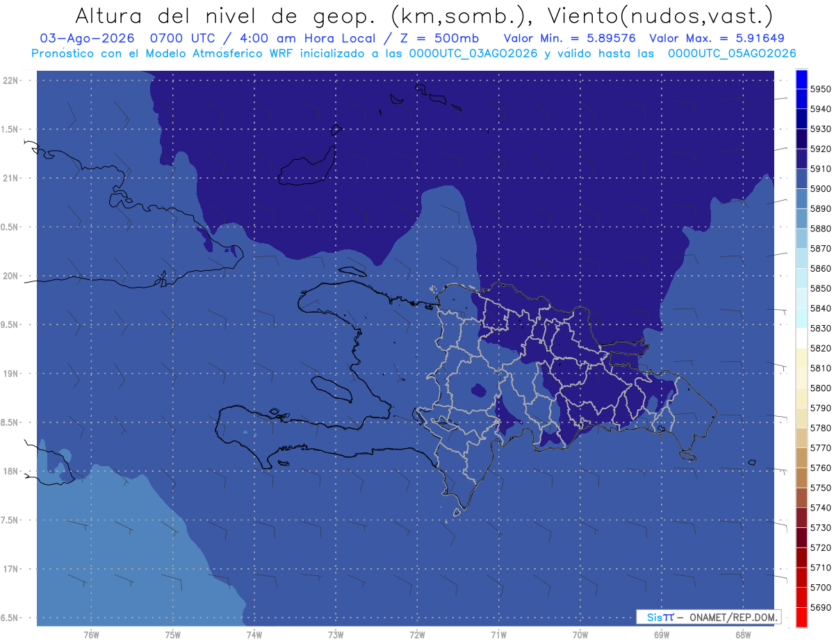Click the '69W' longitude tick label
Viewport: 834px width, 644px height.
tap(662, 634)
